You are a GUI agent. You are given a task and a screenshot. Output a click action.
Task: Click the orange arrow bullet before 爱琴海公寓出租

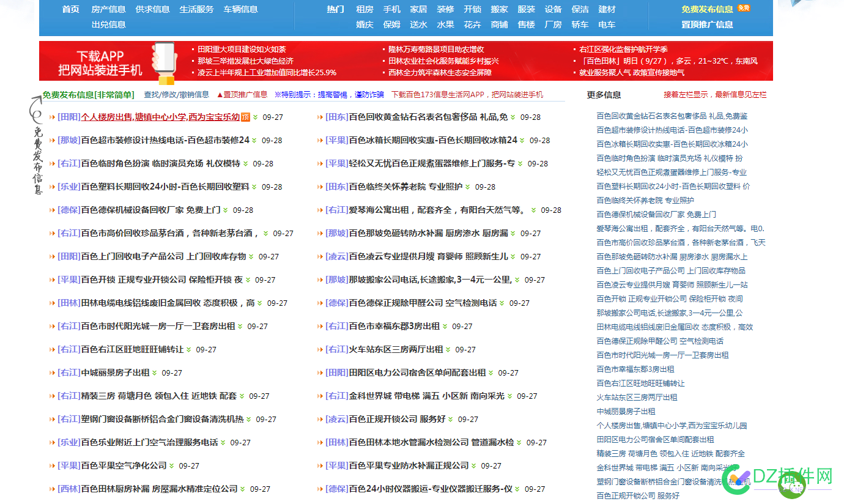[320, 210]
